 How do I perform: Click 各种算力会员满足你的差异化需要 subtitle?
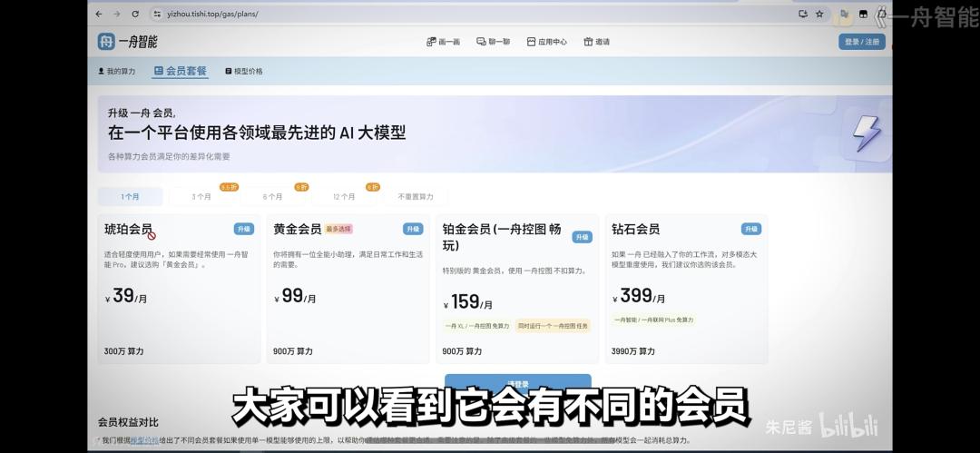click(x=169, y=156)
